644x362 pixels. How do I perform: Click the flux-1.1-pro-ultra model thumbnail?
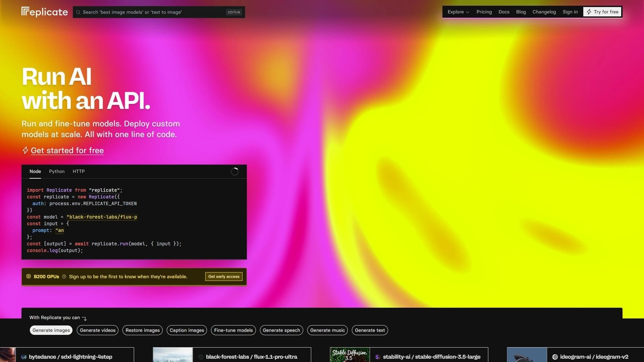[173, 355]
